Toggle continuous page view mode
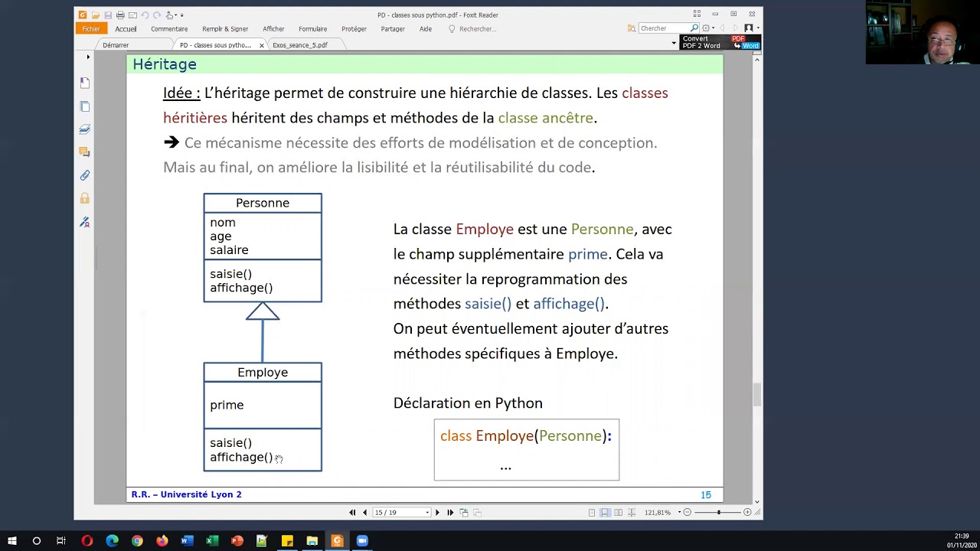This screenshot has height=551, width=980. [x=605, y=513]
